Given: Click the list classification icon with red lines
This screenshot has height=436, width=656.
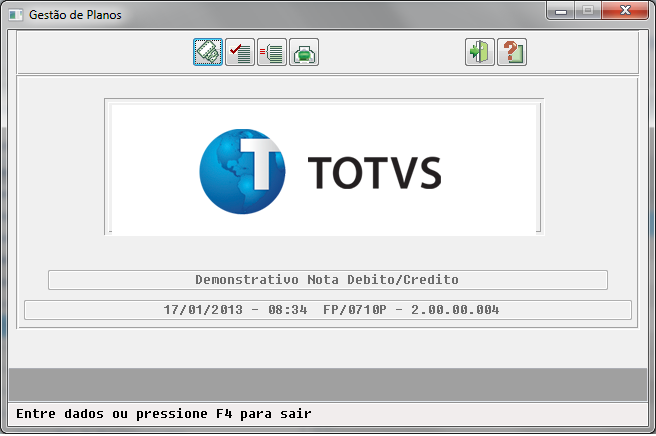Looking at the screenshot, I should click(x=272, y=52).
